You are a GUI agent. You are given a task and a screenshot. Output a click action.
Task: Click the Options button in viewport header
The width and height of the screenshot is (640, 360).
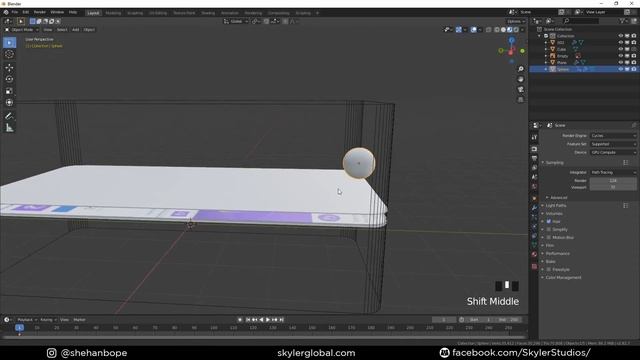[516, 21]
